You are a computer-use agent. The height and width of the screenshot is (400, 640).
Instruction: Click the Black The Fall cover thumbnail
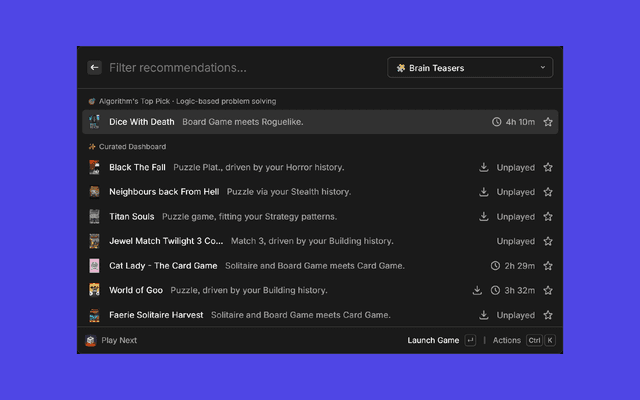[94, 167]
